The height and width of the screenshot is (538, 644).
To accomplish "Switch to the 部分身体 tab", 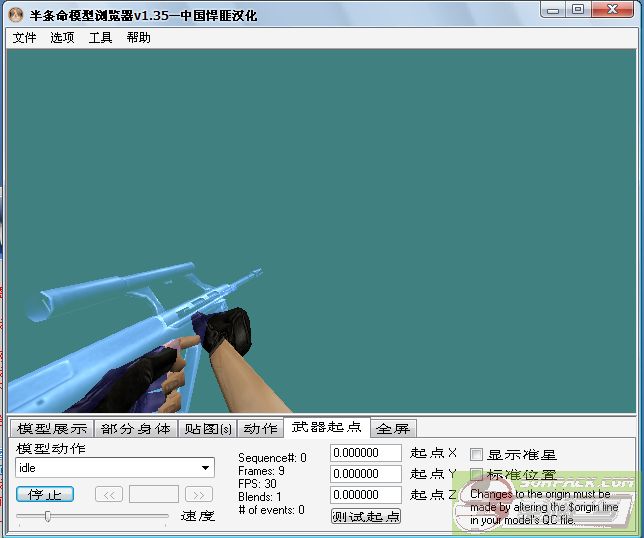I will pyautogui.click(x=136, y=429).
